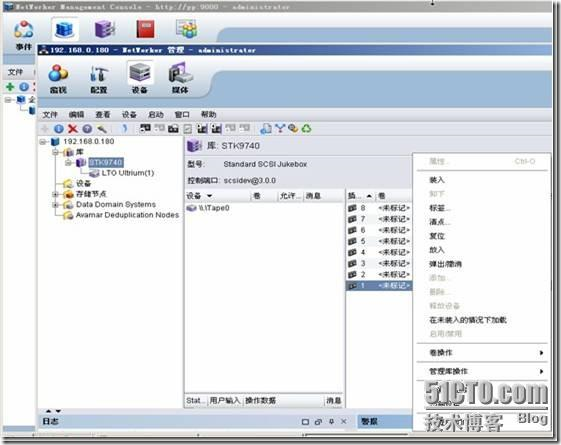Open the 媒体 (Media) view icon
Image resolution: width=561 pixels, height=445 pixels.
point(180,78)
